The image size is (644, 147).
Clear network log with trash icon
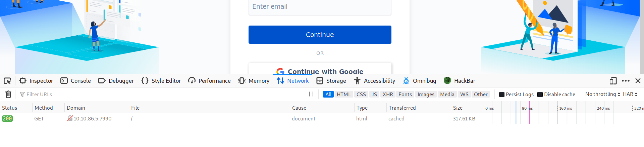pyautogui.click(x=8, y=95)
